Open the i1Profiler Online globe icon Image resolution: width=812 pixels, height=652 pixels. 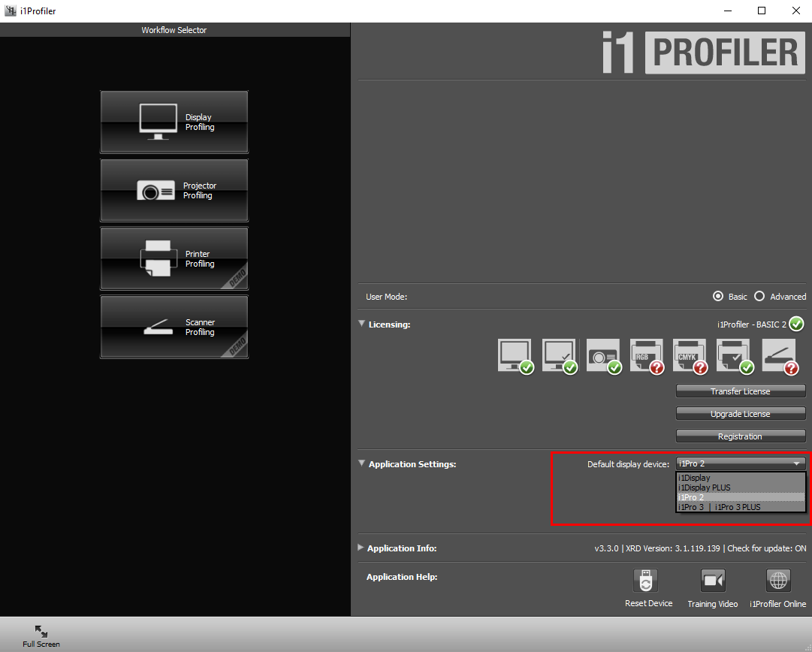point(778,581)
